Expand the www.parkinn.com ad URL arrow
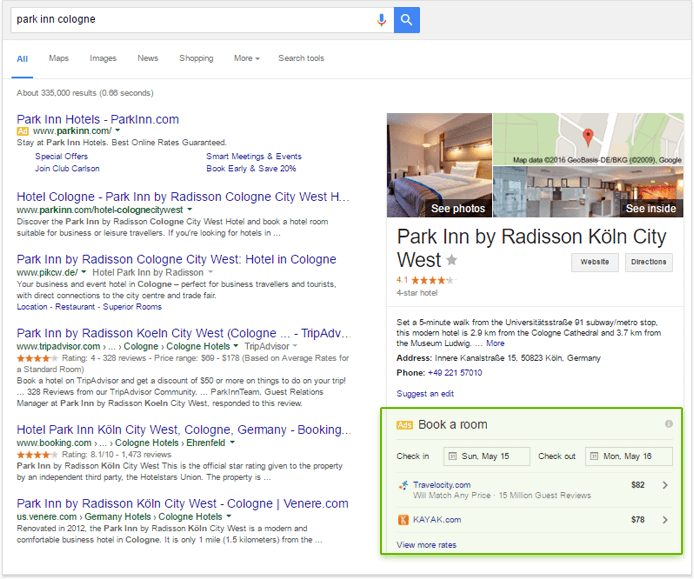Image resolution: width=694 pixels, height=579 pixels. (117, 131)
